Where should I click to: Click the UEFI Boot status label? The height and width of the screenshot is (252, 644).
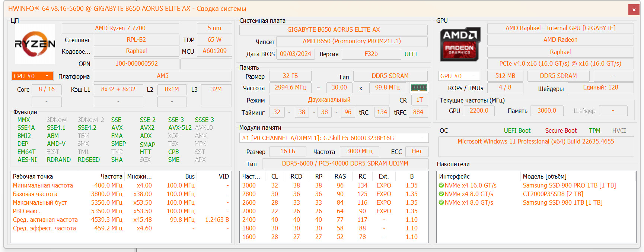click(517, 130)
